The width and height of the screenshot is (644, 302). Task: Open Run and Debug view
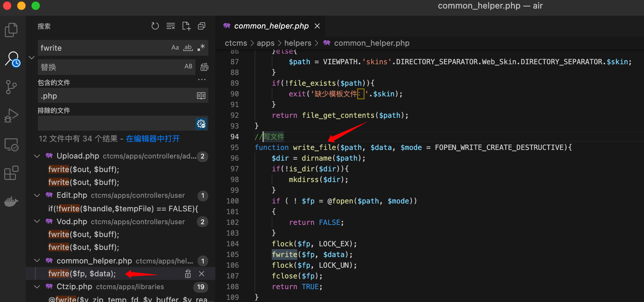[11, 116]
